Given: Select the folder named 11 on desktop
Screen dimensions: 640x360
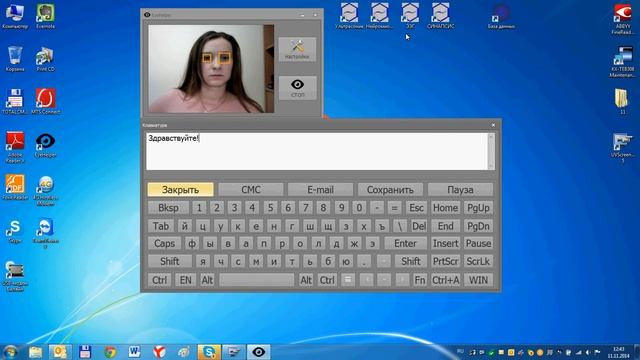Looking at the screenshot, I should 622,101.
